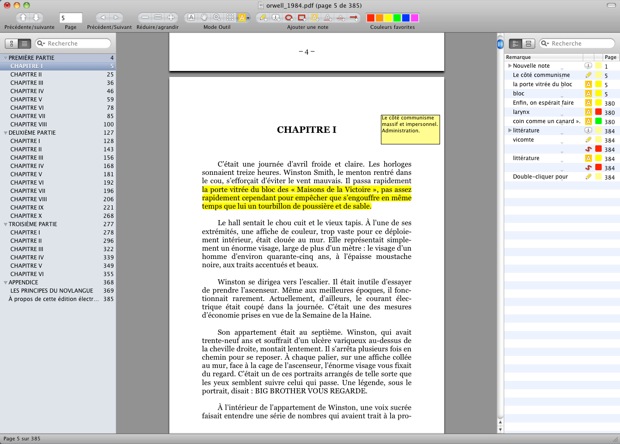Pick the orange favorite color
This screenshot has width=620, height=444.
[x=379, y=18]
